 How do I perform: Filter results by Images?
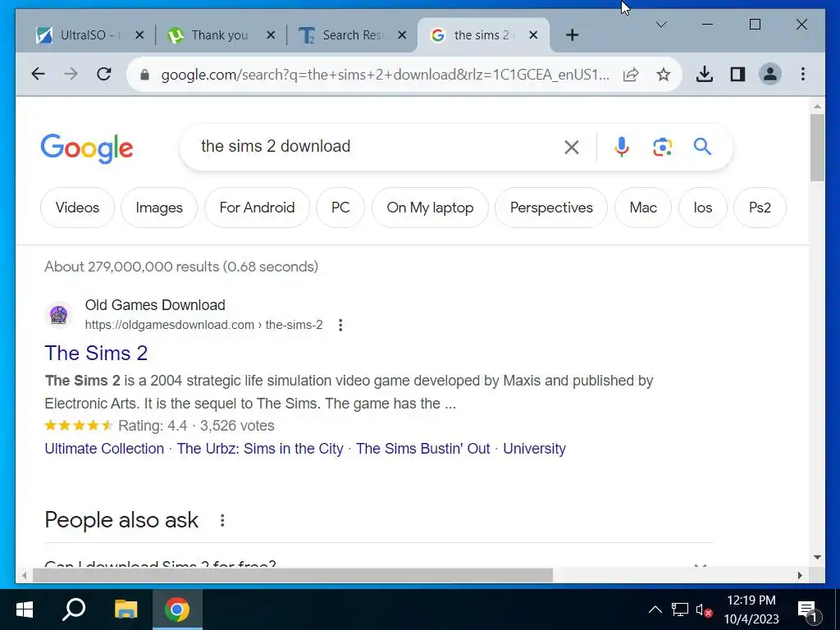[x=159, y=208]
